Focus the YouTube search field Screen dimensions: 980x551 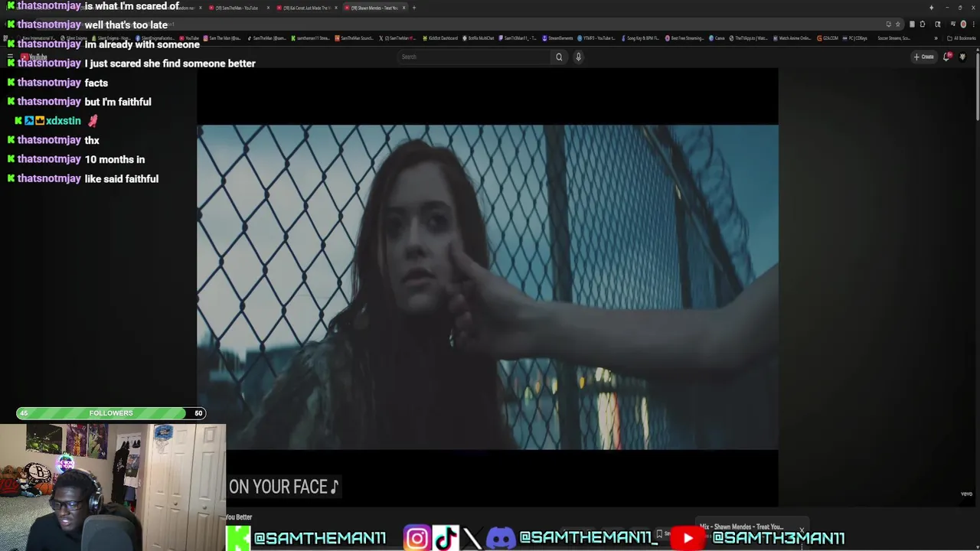[475, 57]
